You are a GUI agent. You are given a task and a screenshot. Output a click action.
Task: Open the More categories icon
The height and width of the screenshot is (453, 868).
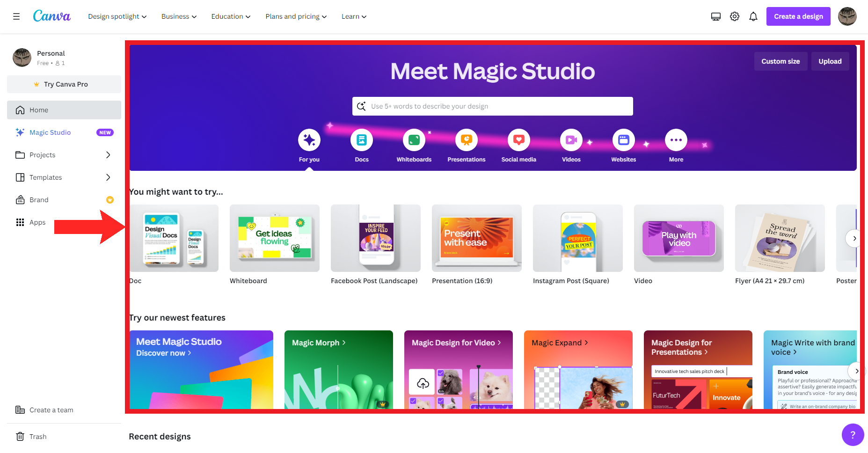tap(676, 139)
